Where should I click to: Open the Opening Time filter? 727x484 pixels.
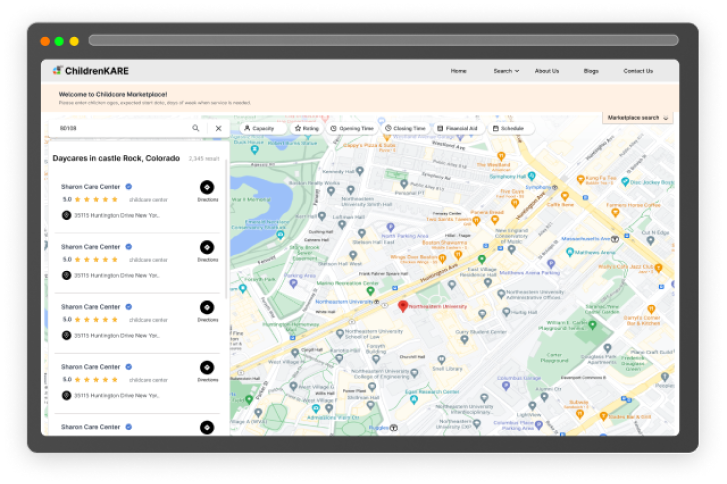(x=352, y=128)
